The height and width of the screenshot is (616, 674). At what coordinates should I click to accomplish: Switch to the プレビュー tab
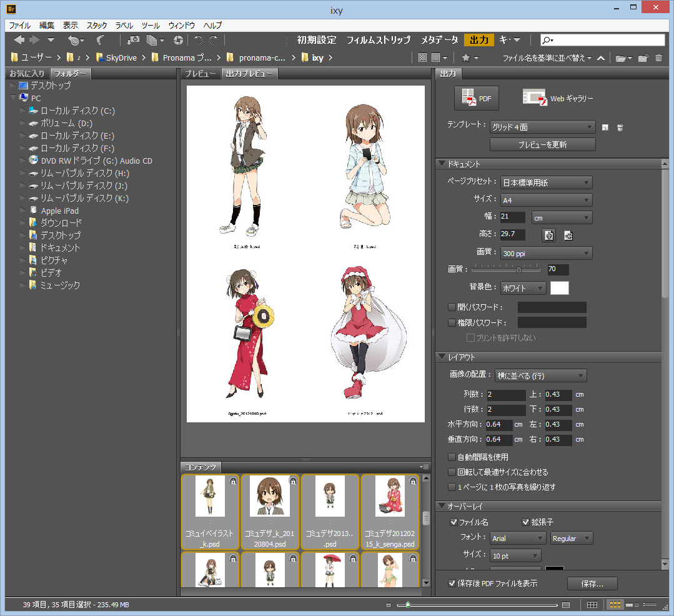200,74
